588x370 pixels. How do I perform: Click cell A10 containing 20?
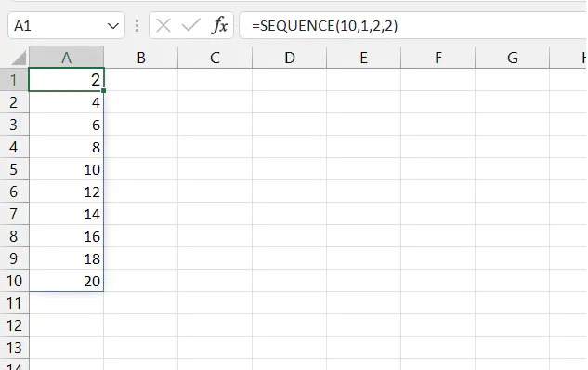click(x=66, y=281)
